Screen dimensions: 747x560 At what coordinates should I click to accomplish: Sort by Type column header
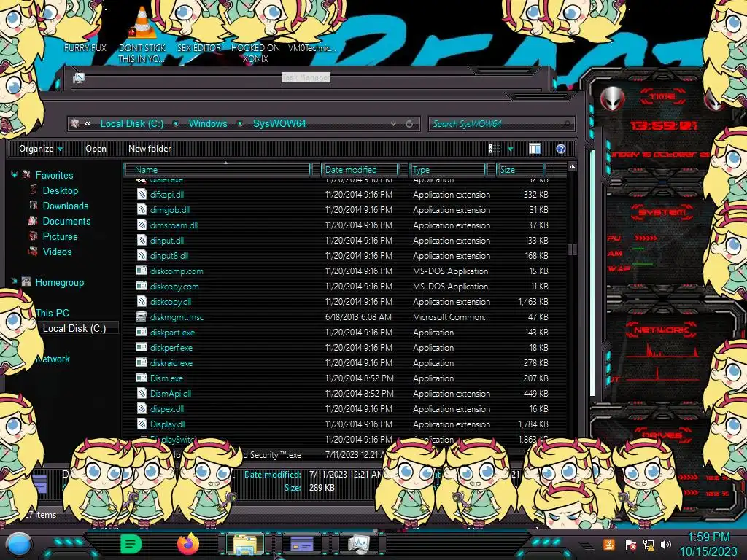click(447, 169)
